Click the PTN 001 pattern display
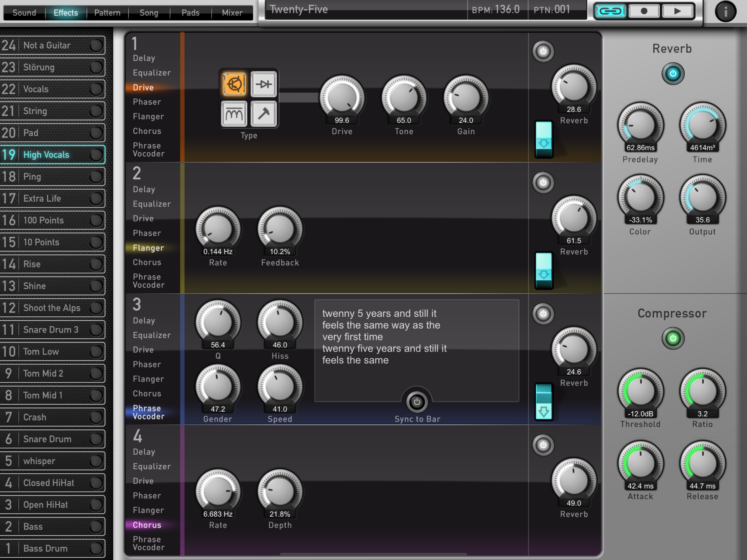This screenshot has height=560, width=747. point(552,9)
